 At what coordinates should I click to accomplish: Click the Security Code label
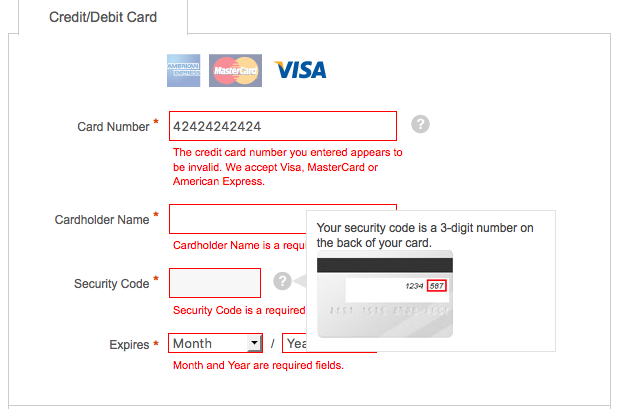(111, 283)
